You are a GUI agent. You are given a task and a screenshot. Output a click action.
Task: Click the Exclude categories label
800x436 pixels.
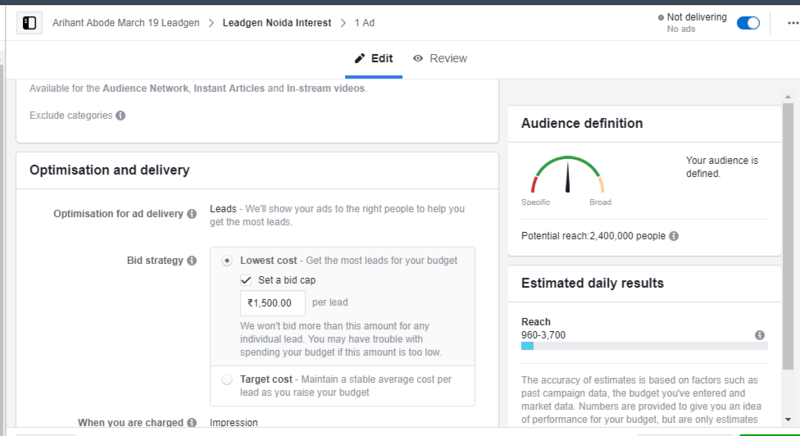(71, 115)
